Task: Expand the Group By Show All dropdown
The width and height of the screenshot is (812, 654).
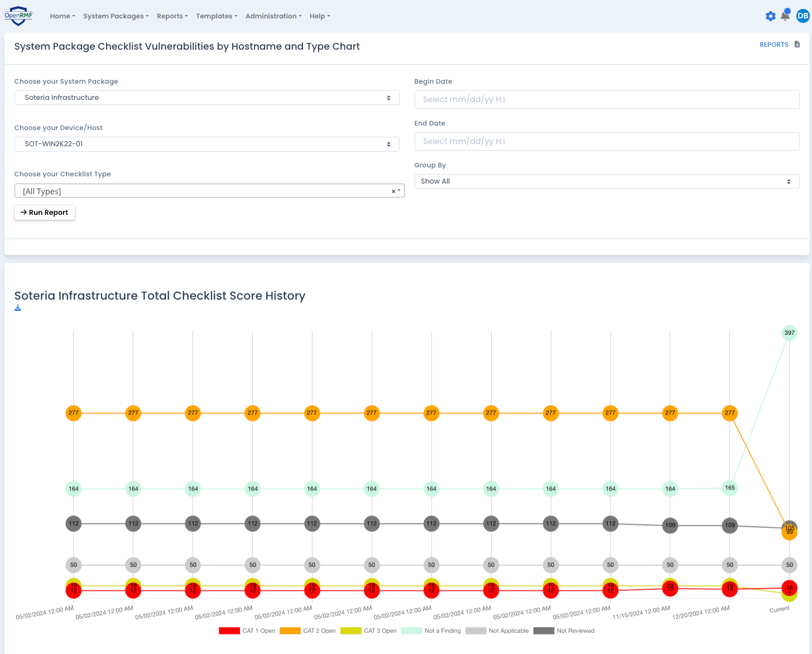Action: click(607, 181)
